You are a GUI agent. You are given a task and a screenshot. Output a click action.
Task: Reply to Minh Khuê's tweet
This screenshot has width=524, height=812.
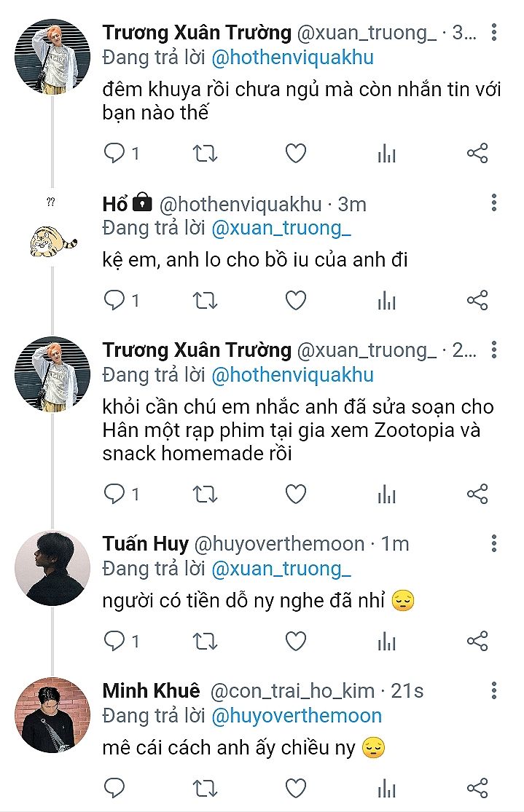click(114, 787)
